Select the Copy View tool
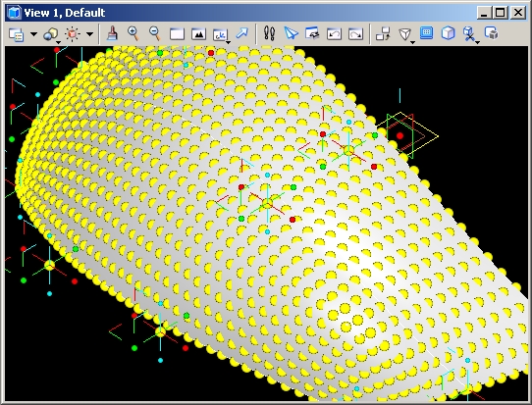This screenshot has width=532, height=405. (x=383, y=34)
